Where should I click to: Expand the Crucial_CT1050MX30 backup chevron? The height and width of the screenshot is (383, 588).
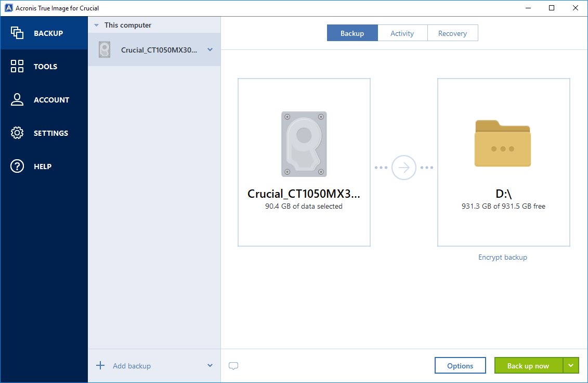210,49
